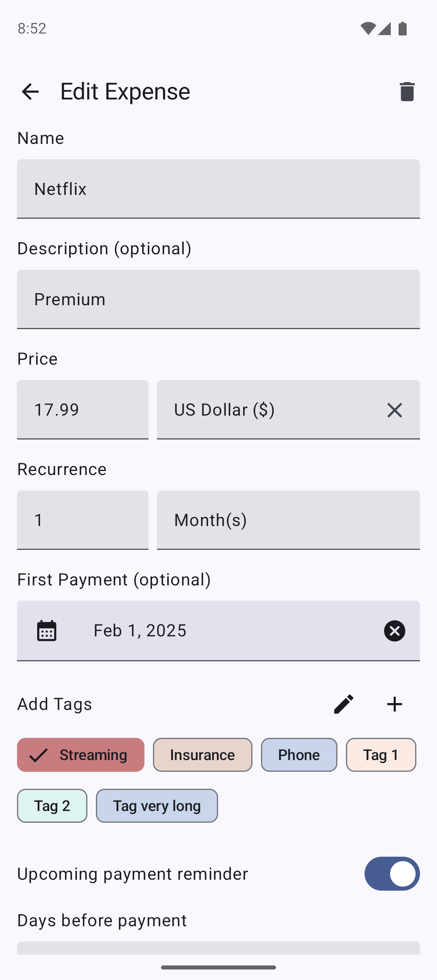This screenshot has height=980, width=437.
Task: Tap the back arrow icon
Action: point(30,91)
